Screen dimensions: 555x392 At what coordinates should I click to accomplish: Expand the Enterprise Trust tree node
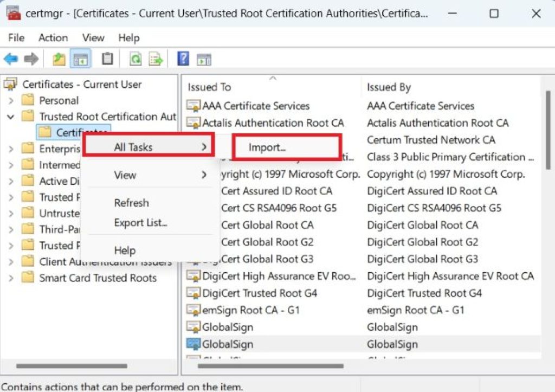[11, 149]
